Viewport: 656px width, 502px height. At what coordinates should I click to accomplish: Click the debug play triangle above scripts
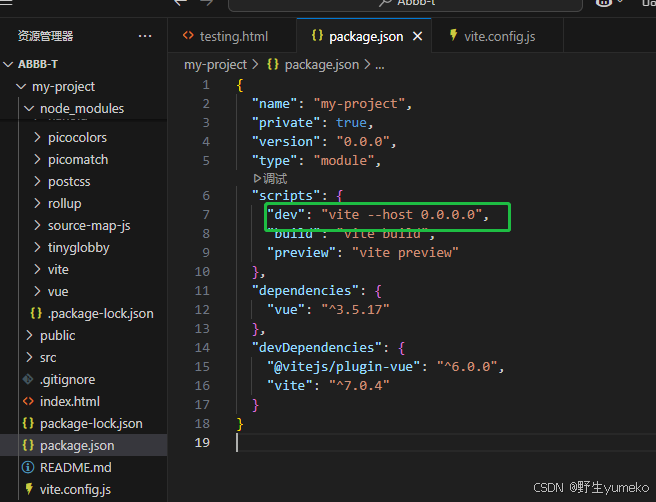point(257,179)
